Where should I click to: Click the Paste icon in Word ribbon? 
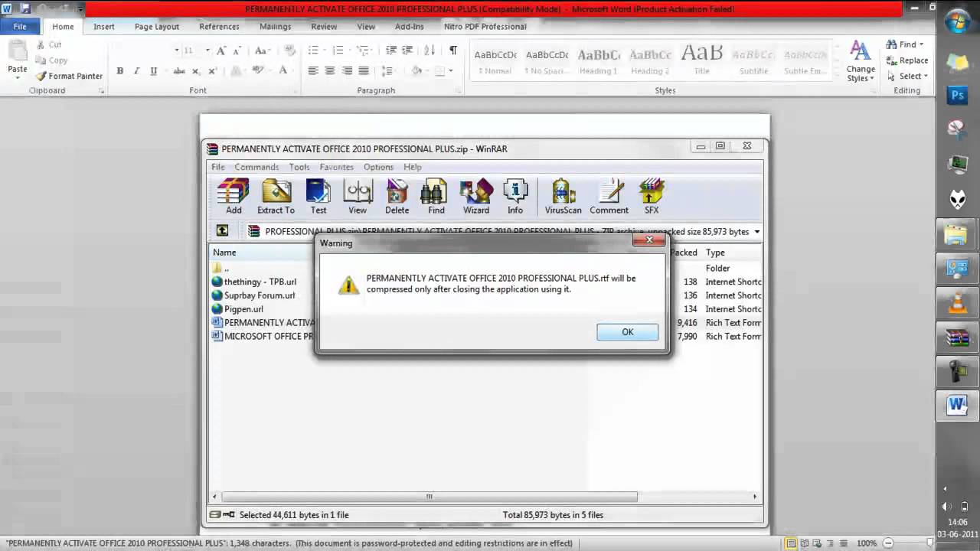click(x=17, y=52)
